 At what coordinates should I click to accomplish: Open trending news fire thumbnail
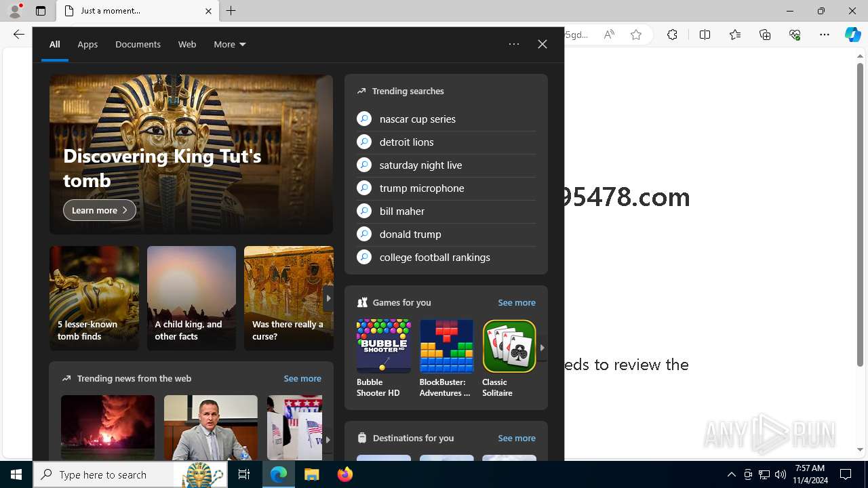click(108, 428)
